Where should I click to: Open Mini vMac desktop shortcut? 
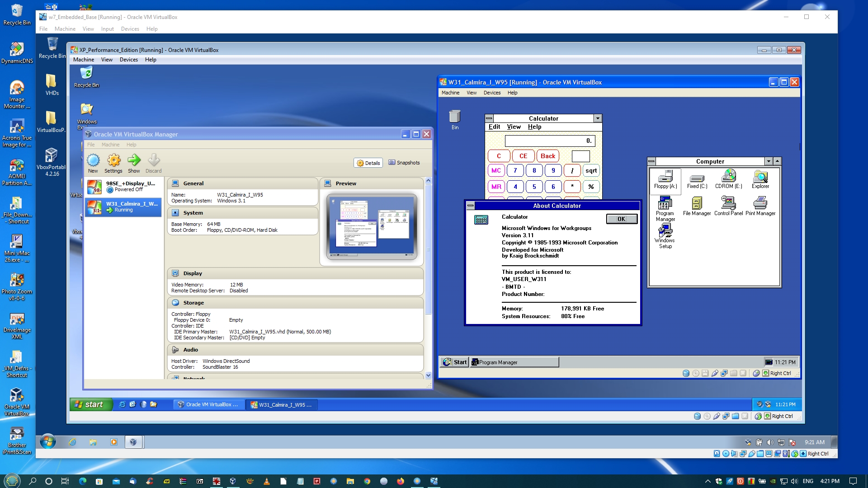[17, 248]
